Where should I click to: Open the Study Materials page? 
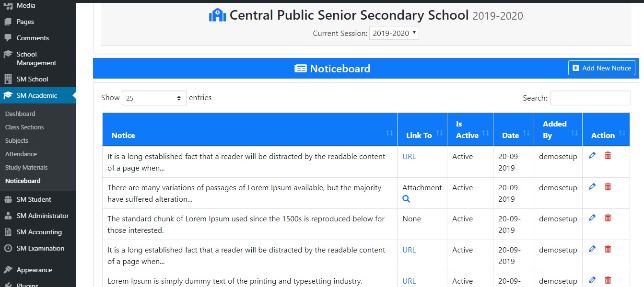pos(26,167)
